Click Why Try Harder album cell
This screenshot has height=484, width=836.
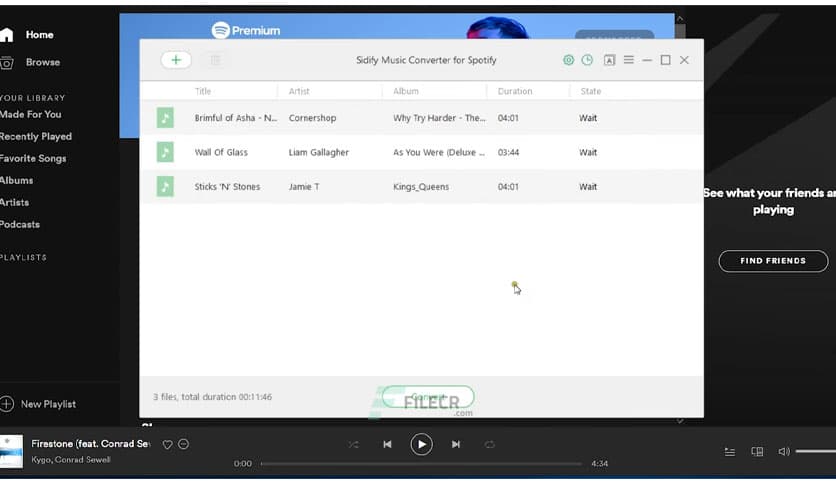pyautogui.click(x=439, y=118)
